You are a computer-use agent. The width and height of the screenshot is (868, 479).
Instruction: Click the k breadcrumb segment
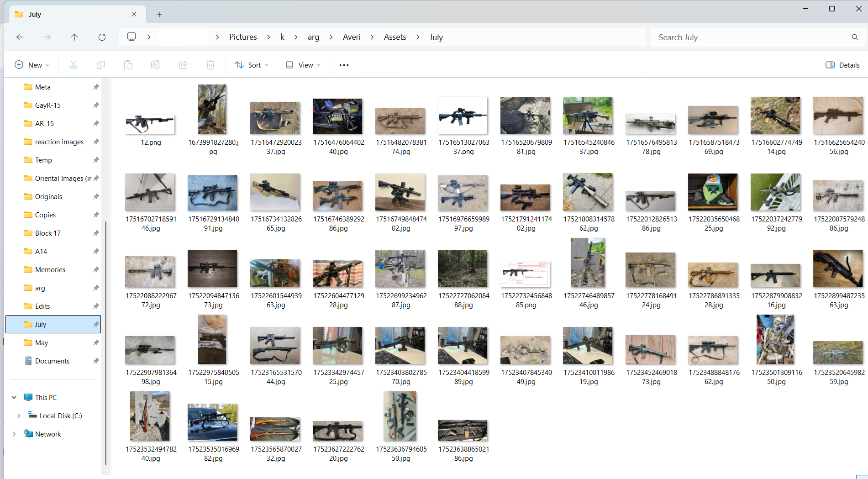click(x=282, y=37)
